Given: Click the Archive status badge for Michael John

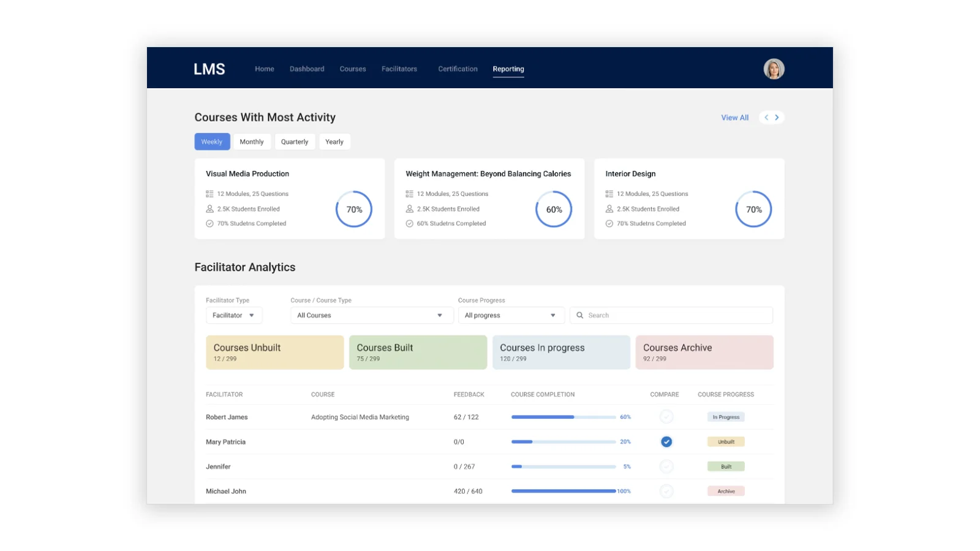Looking at the screenshot, I should pyautogui.click(x=726, y=491).
